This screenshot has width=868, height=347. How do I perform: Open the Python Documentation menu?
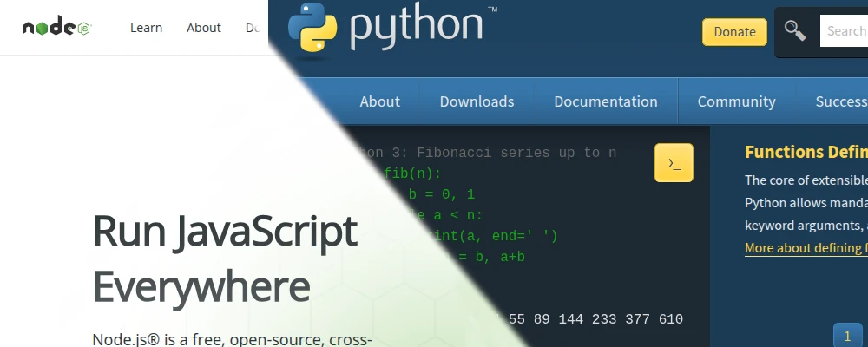(606, 101)
